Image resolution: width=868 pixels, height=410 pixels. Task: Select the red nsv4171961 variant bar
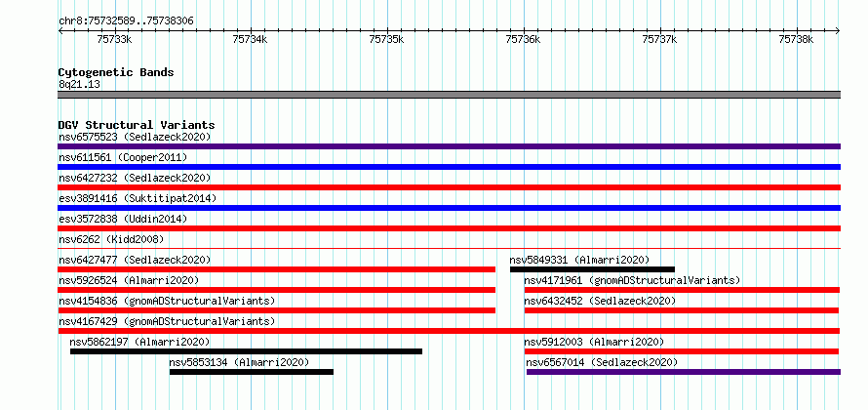tap(682, 290)
